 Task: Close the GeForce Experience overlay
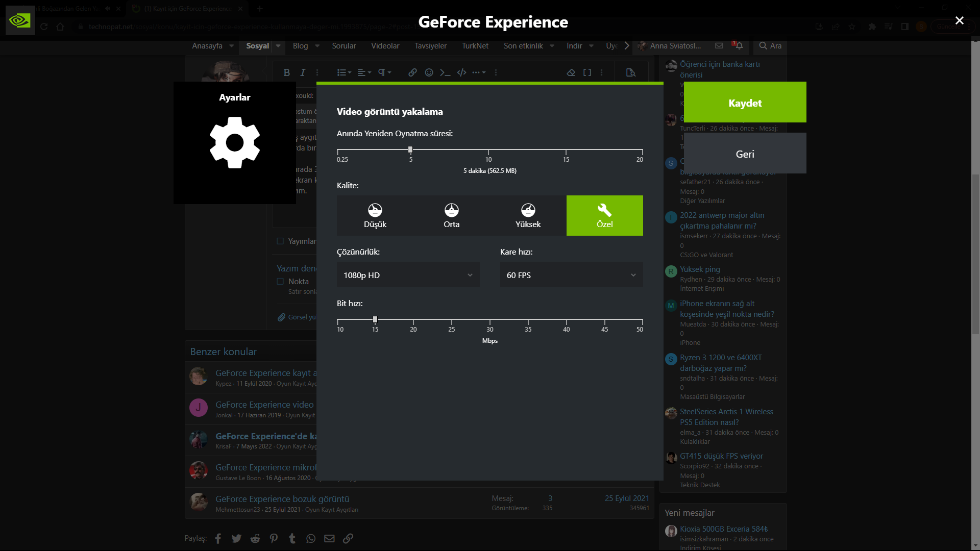[960, 20]
